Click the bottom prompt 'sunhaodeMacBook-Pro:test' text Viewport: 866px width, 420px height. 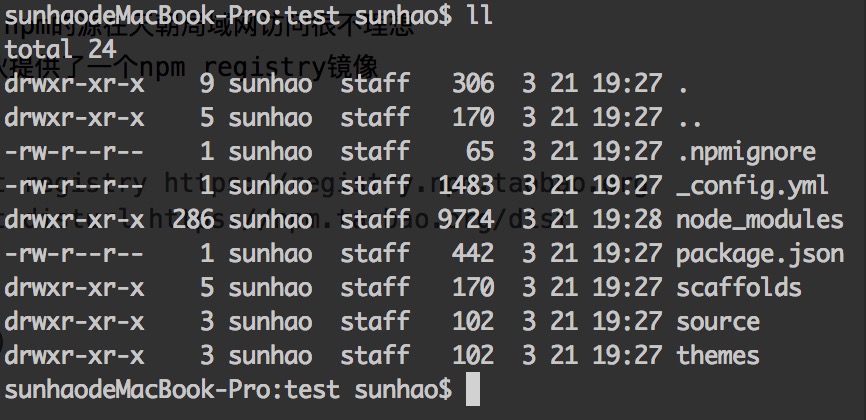point(172,390)
